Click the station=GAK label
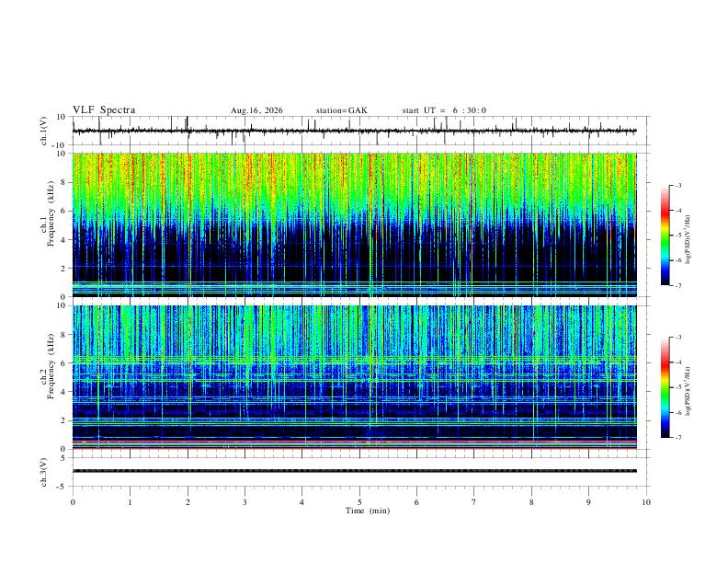Image resolution: width=728 pixels, height=563 pixels. (x=341, y=110)
